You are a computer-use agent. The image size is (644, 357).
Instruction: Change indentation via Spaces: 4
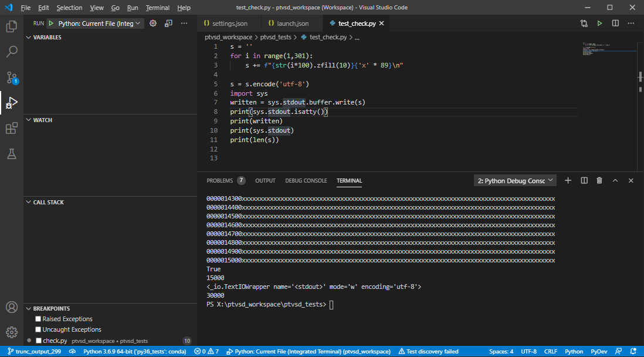coord(501,352)
